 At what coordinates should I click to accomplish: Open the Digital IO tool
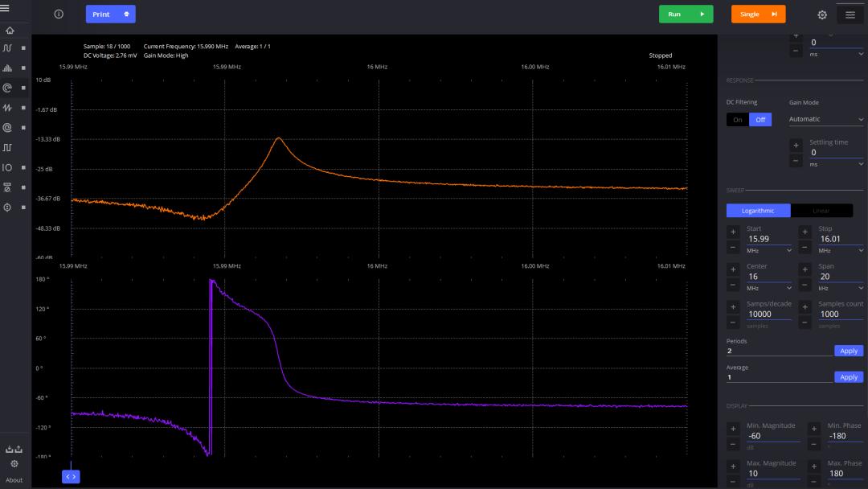point(8,168)
